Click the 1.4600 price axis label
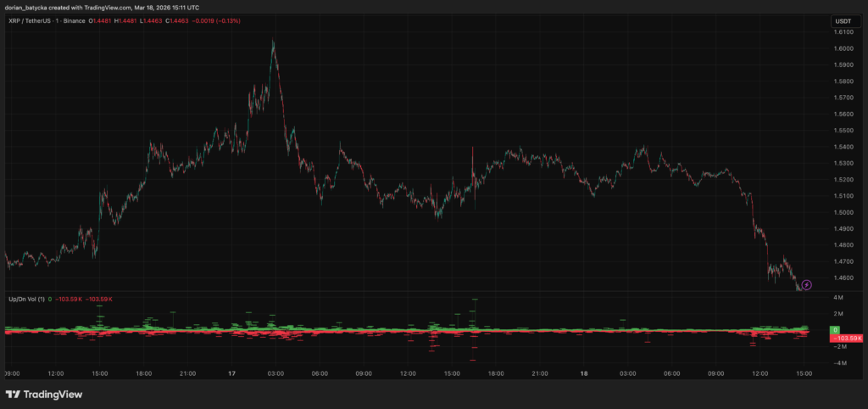The image size is (868, 409). pyautogui.click(x=843, y=277)
